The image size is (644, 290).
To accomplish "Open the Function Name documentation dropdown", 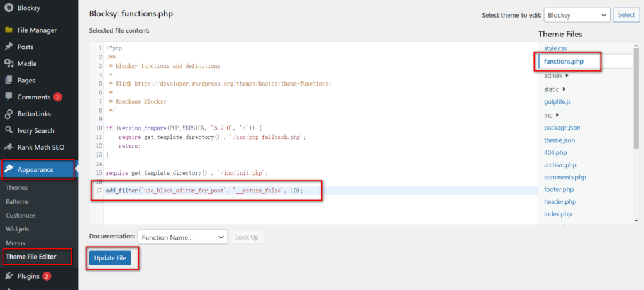I will [x=183, y=237].
